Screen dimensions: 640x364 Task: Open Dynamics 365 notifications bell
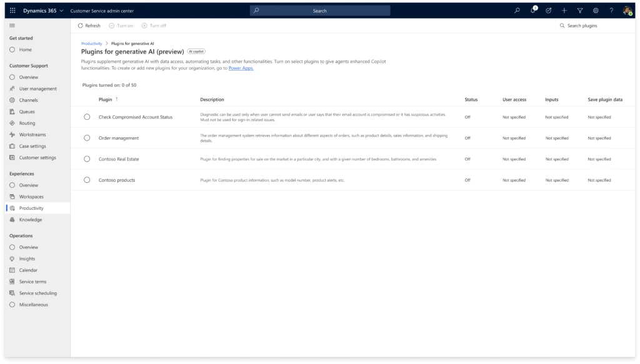531,11
